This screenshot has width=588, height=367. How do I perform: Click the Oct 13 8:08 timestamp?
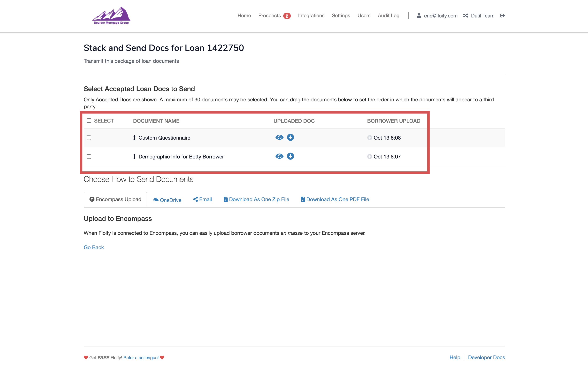coord(387,138)
